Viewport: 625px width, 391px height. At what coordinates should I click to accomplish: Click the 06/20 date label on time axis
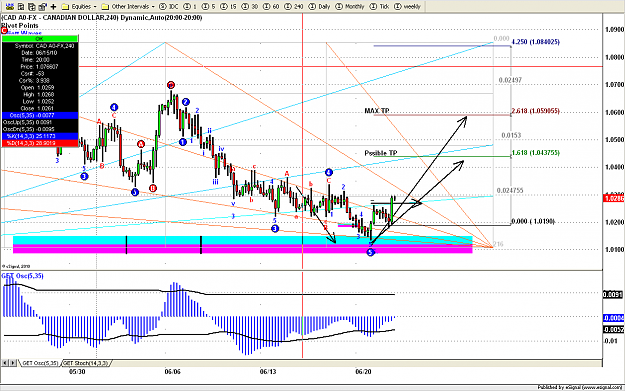[363, 371]
